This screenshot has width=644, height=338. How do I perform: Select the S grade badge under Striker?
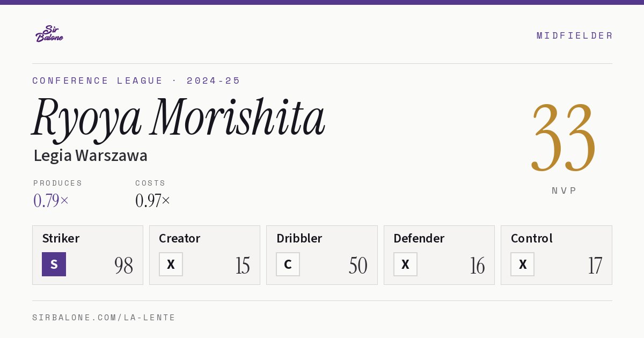54,264
